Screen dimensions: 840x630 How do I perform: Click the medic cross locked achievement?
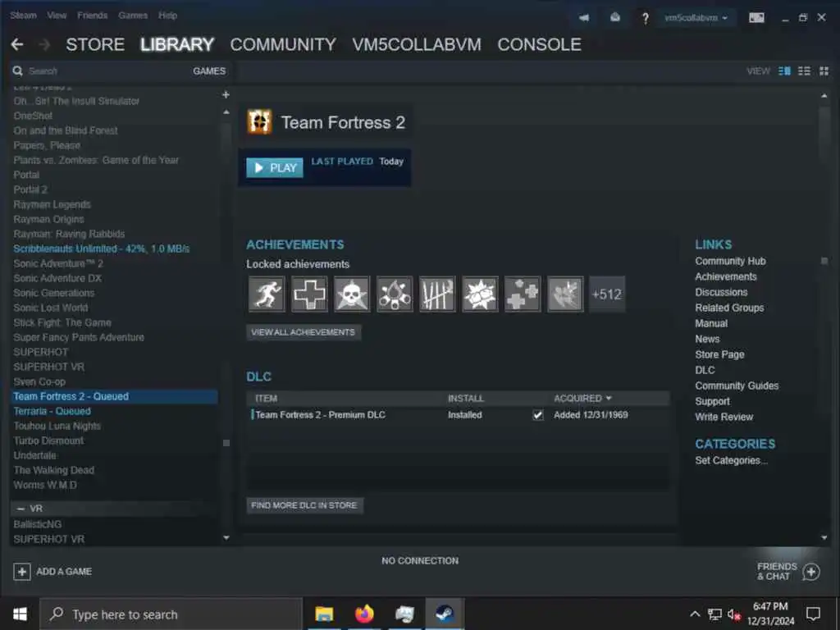click(309, 294)
